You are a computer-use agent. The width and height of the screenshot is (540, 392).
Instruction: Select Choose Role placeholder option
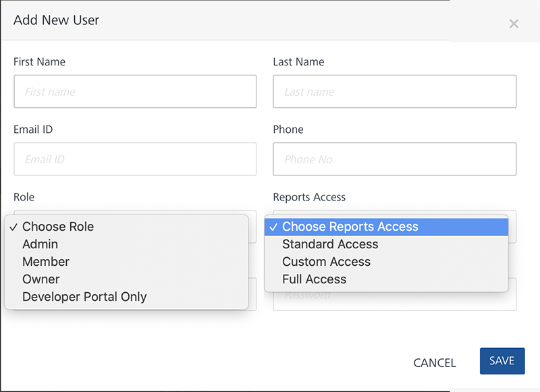click(x=58, y=227)
